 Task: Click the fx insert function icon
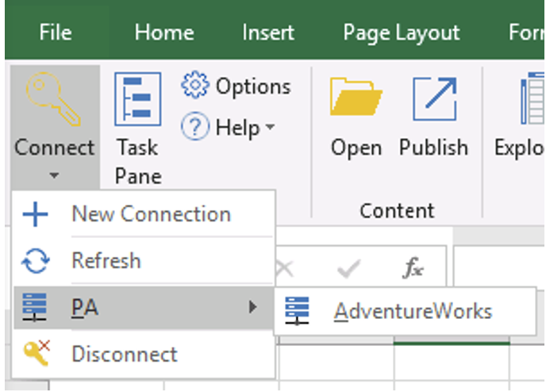click(x=413, y=269)
